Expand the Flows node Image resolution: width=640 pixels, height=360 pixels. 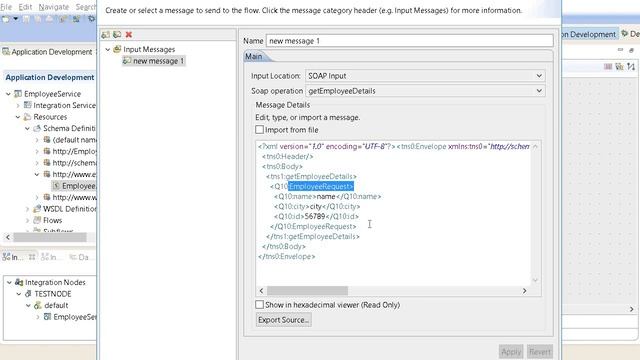(x=27, y=220)
